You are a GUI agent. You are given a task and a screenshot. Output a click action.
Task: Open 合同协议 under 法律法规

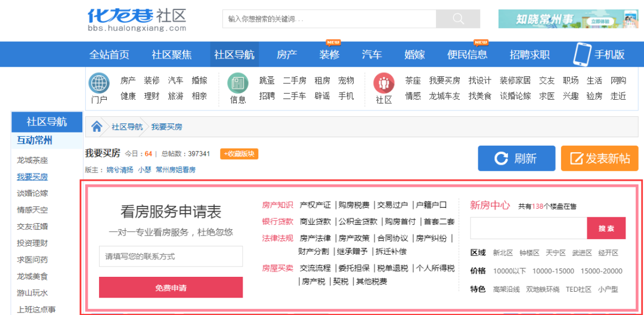click(392, 238)
